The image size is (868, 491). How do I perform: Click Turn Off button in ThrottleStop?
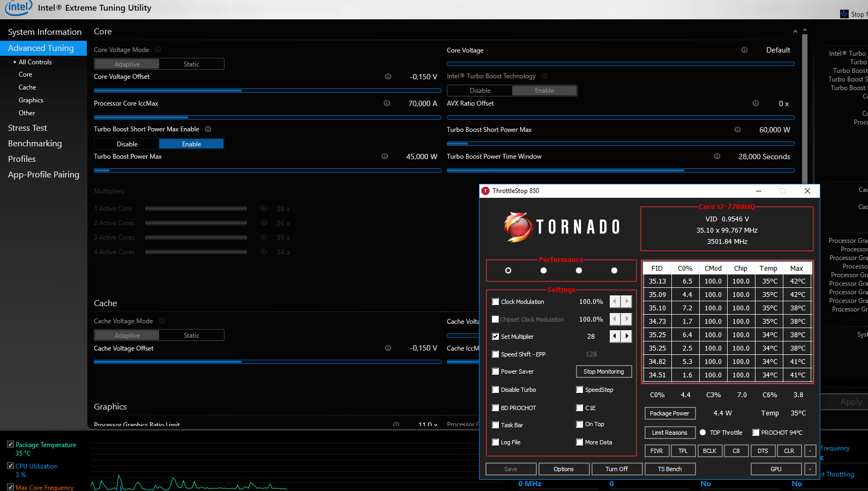point(617,469)
